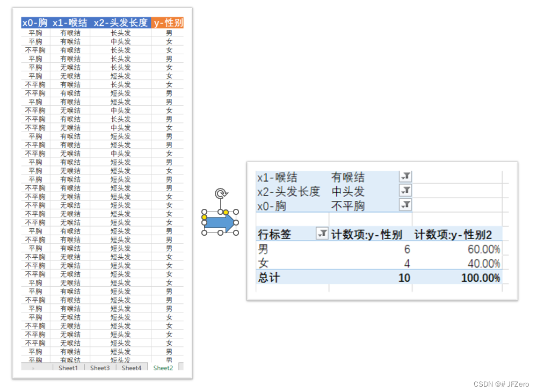Image resolution: width=537 pixels, height=392 pixels.
Task: Click the x0-胸 filter label in pivot table
Action: 272,206
